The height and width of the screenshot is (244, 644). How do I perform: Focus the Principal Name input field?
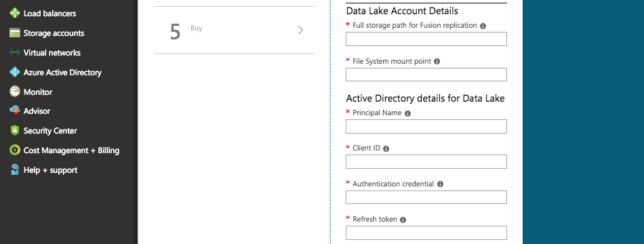coord(426,127)
